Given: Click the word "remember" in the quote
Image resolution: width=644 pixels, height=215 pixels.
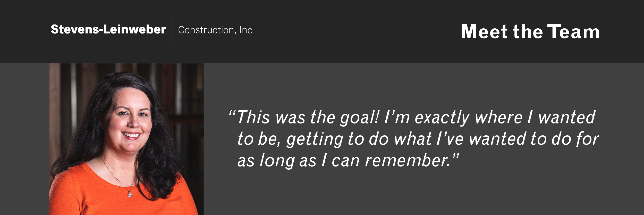Looking at the screenshot, I should click(x=407, y=161).
